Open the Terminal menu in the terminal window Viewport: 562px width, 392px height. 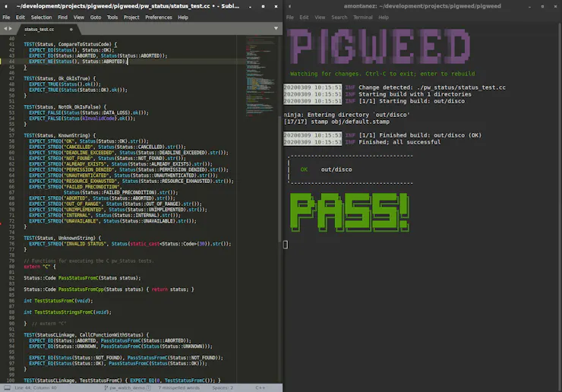click(x=363, y=17)
